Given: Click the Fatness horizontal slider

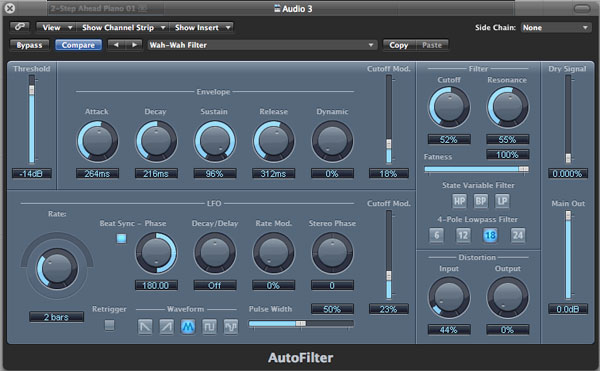Looking at the screenshot, I should pos(476,169).
